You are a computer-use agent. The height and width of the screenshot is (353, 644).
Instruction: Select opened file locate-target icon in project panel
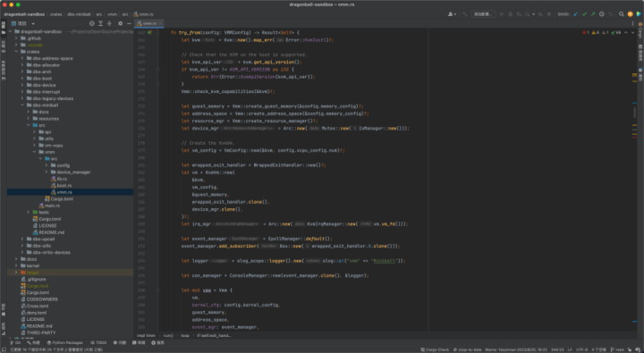pyautogui.click(x=91, y=23)
